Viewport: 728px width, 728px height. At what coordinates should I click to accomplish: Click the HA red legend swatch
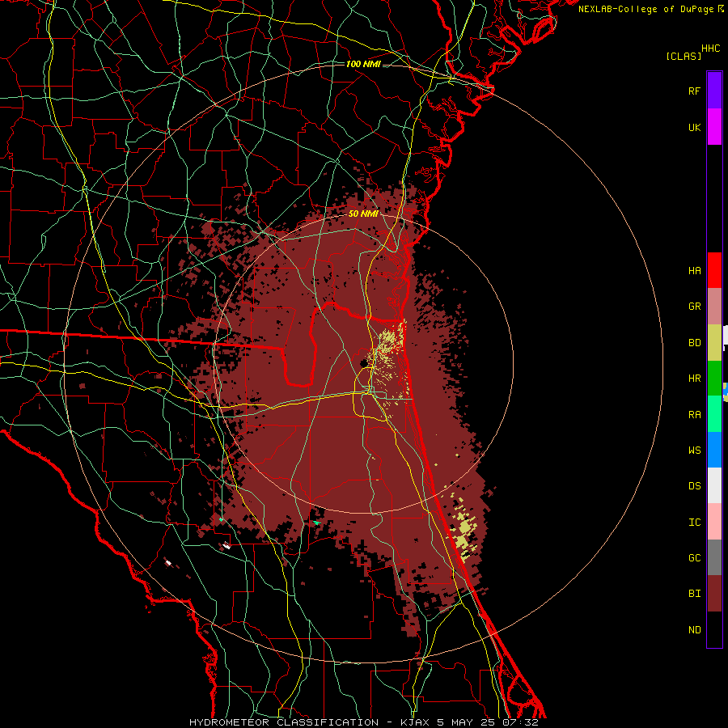click(714, 270)
